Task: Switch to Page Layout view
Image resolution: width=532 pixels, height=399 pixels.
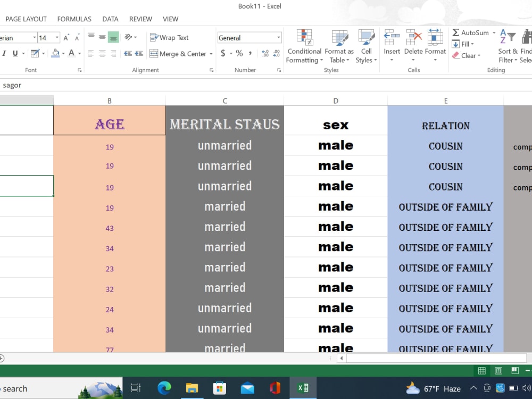Action: tap(498, 371)
